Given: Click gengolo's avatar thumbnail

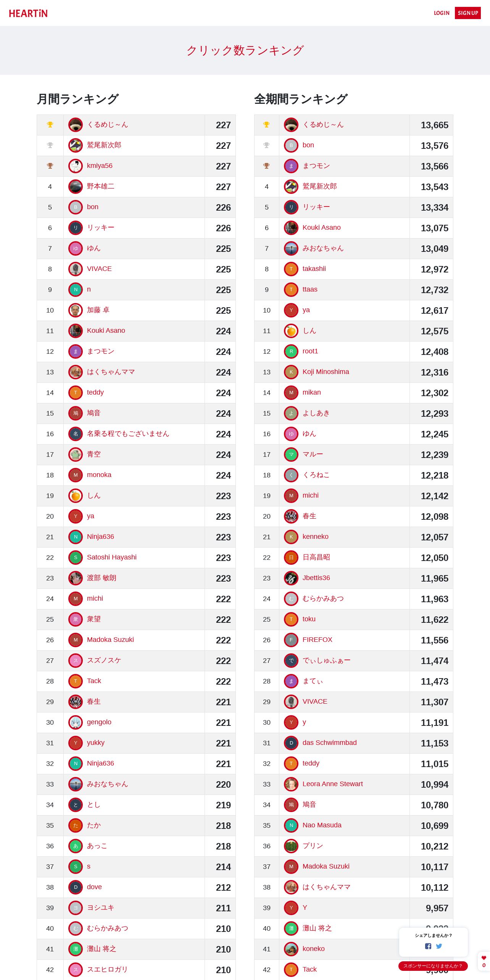Looking at the screenshot, I should (76, 722).
